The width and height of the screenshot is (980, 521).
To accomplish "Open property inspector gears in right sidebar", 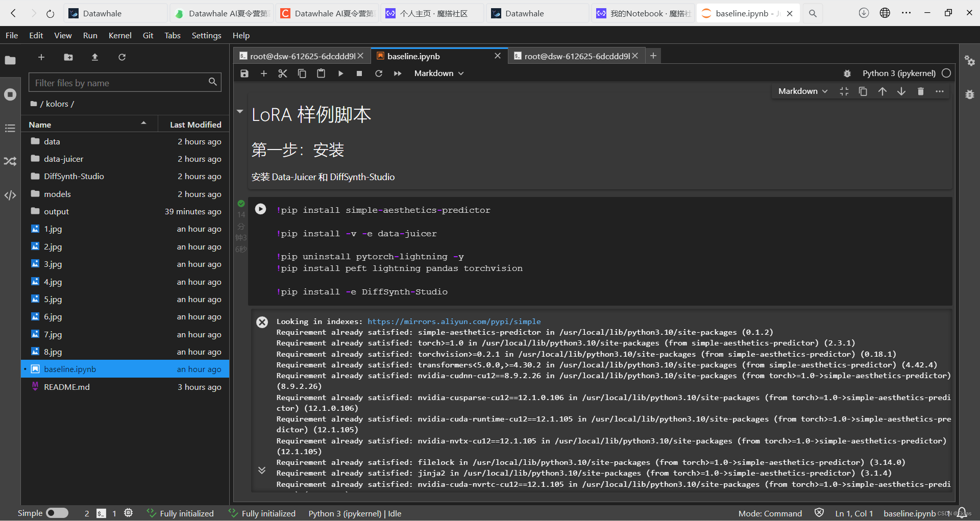I will tap(970, 61).
